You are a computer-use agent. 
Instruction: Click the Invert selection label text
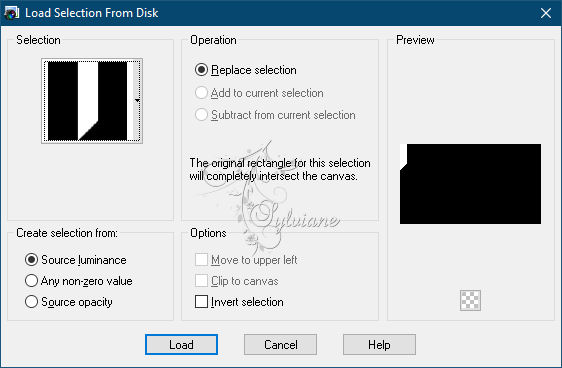point(247,302)
